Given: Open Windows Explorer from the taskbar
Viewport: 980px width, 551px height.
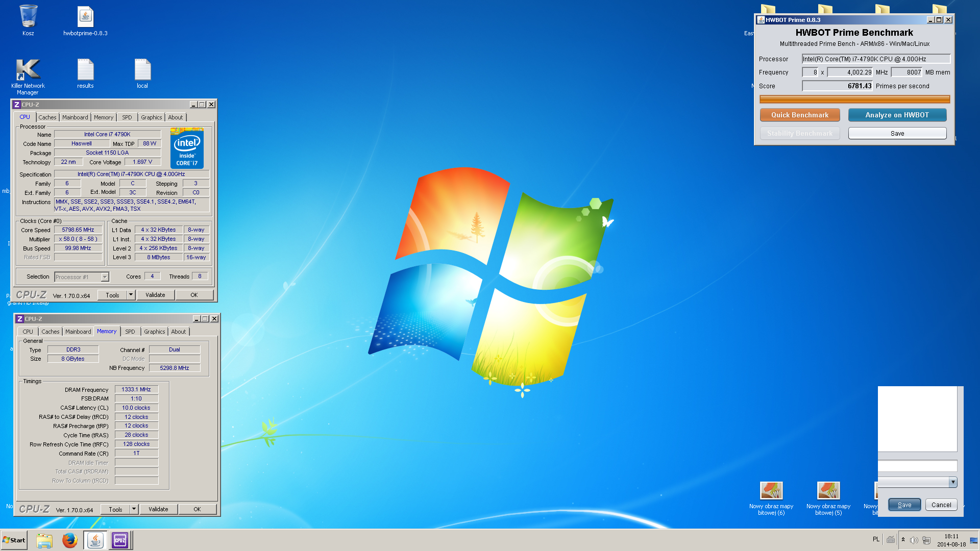Looking at the screenshot, I should pos(44,540).
